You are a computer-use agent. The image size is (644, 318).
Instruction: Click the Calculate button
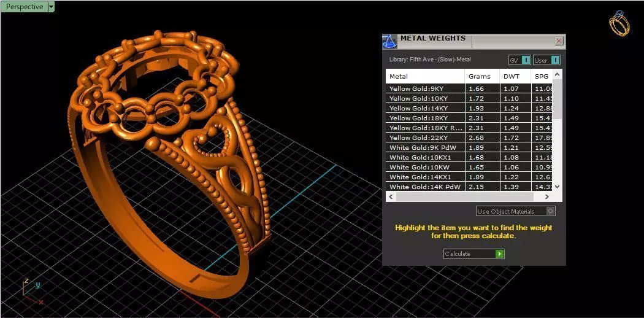pyautogui.click(x=474, y=254)
